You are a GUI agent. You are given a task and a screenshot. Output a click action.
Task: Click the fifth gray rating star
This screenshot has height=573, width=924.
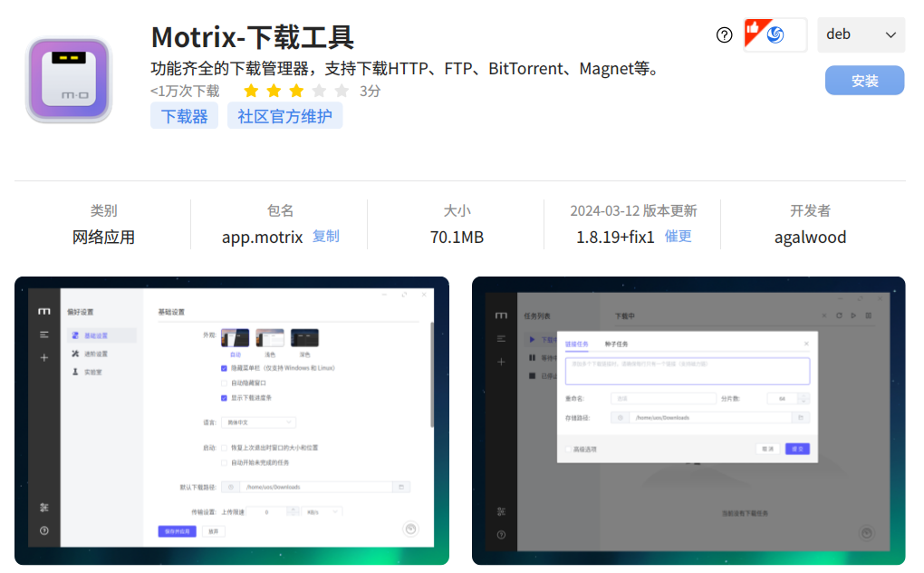point(342,91)
